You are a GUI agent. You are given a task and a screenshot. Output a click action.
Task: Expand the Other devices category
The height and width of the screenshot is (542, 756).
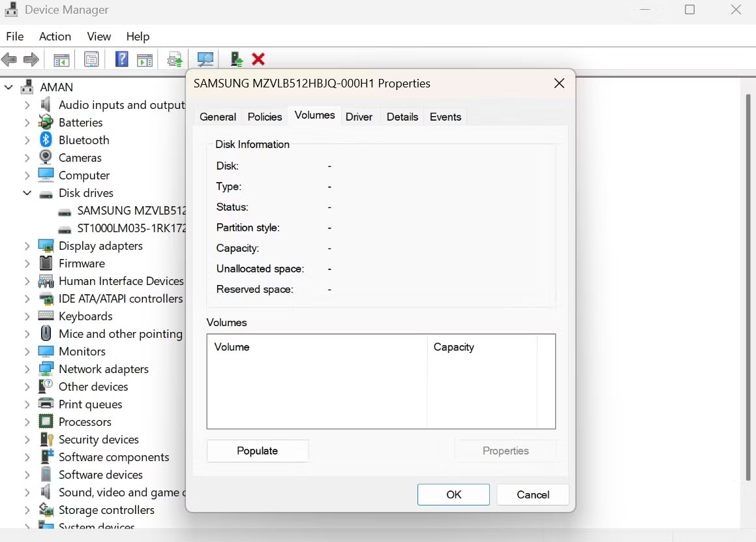click(x=27, y=387)
